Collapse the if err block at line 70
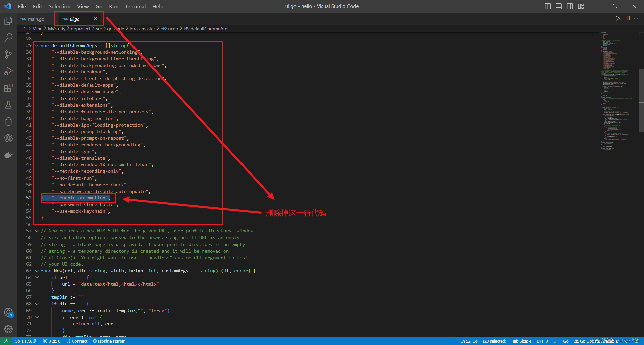644x345 pixels. click(37, 317)
